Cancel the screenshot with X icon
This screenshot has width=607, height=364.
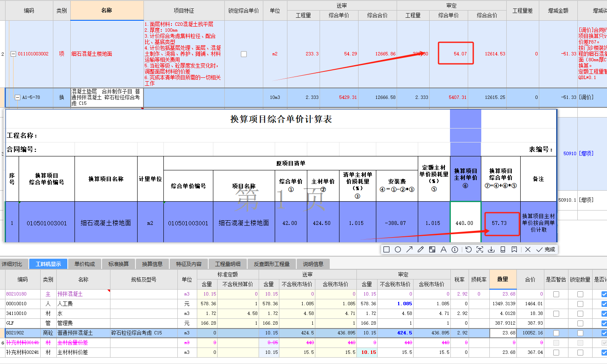coord(528,249)
